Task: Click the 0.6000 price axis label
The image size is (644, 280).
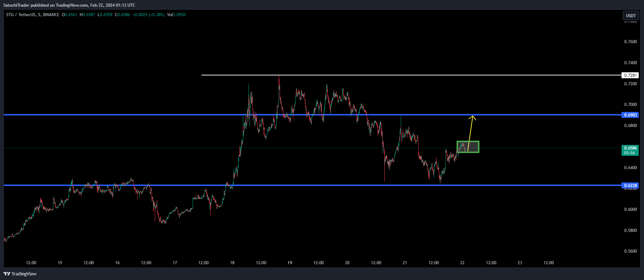Action: pyautogui.click(x=630, y=209)
